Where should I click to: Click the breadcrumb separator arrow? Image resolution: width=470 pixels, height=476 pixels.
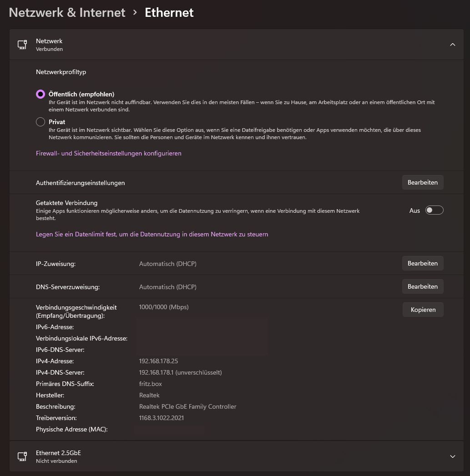135,13
